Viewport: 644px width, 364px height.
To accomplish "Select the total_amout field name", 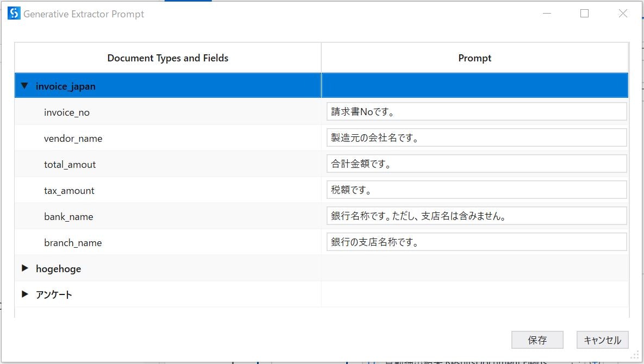I will tap(70, 165).
